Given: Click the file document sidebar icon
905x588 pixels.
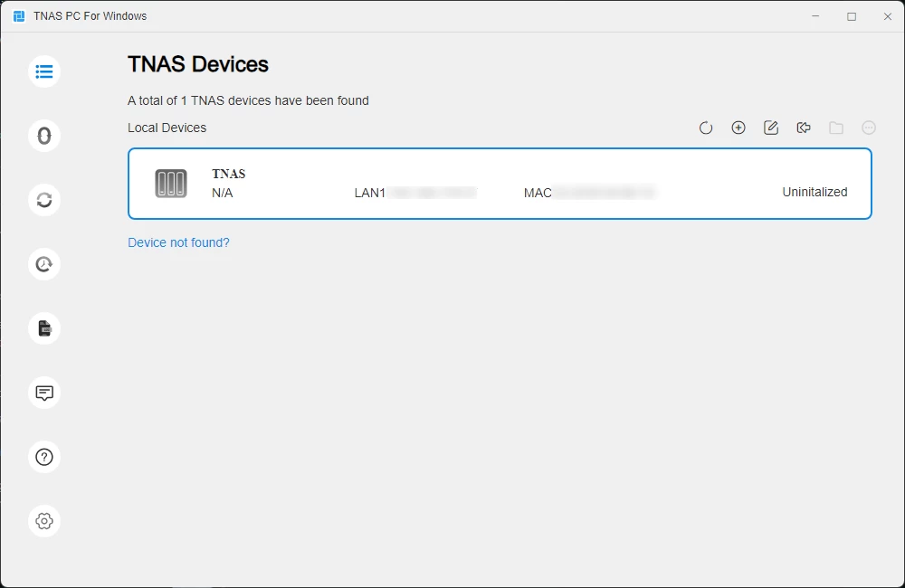Looking at the screenshot, I should pos(44,328).
